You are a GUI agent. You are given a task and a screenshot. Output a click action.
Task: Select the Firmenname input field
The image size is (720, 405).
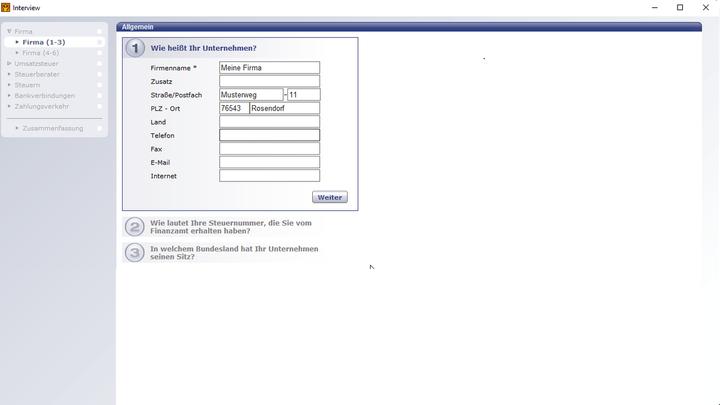269,68
